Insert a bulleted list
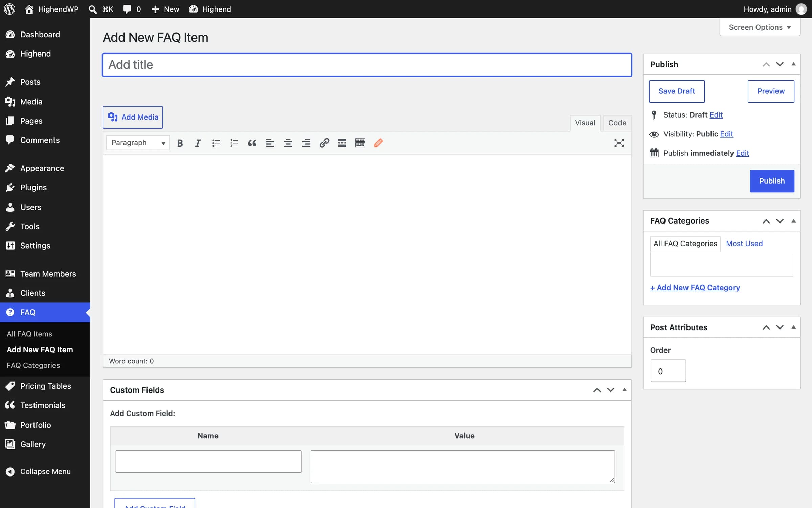The width and height of the screenshot is (812, 508). (216, 143)
